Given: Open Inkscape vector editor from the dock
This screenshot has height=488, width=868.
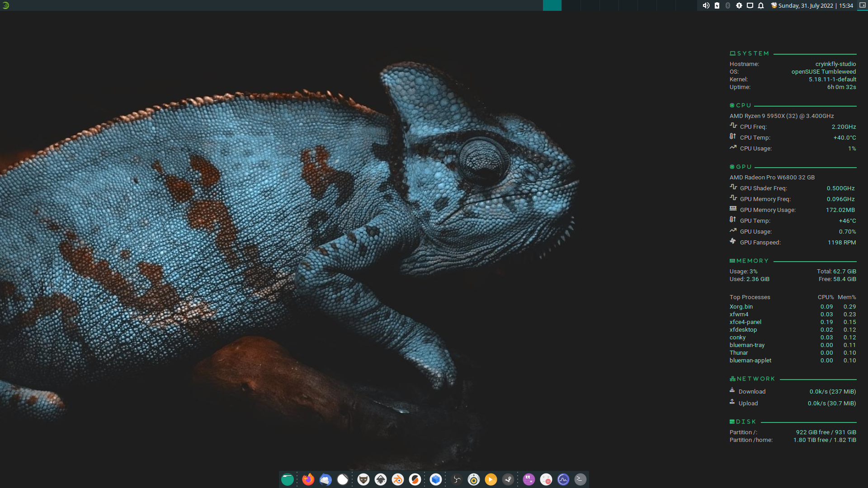Looking at the screenshot, I should tap(380, 479).
